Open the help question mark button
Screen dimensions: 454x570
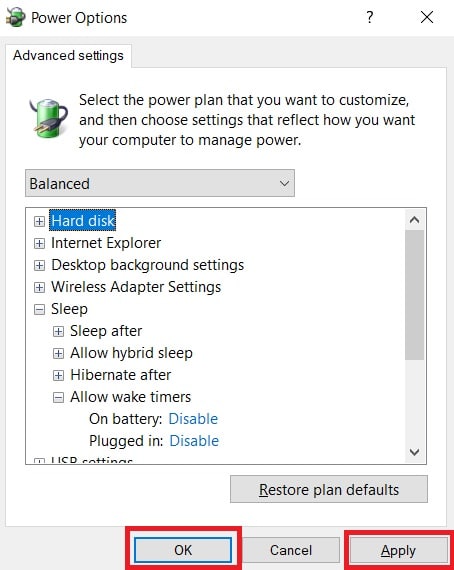[x=370, y=17]
